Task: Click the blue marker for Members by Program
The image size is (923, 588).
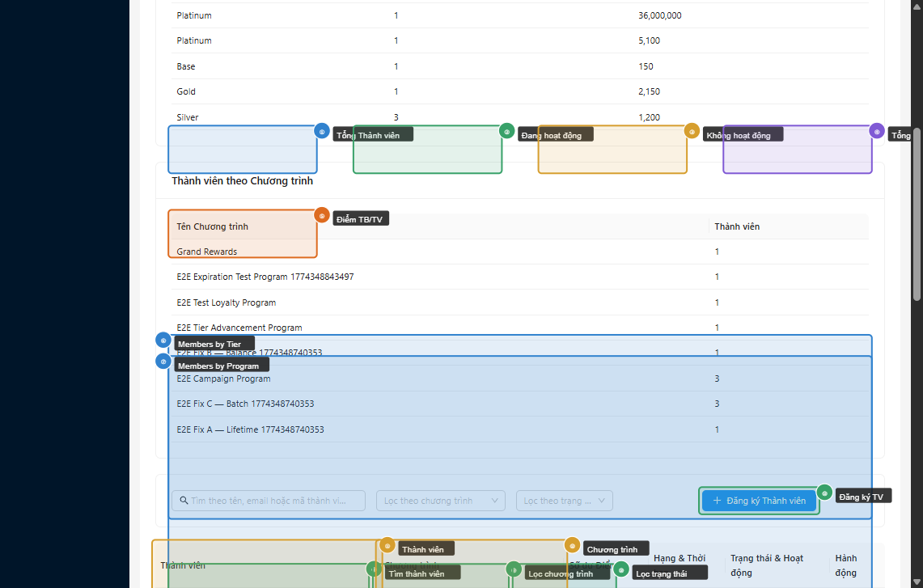Action: [163, 362]
